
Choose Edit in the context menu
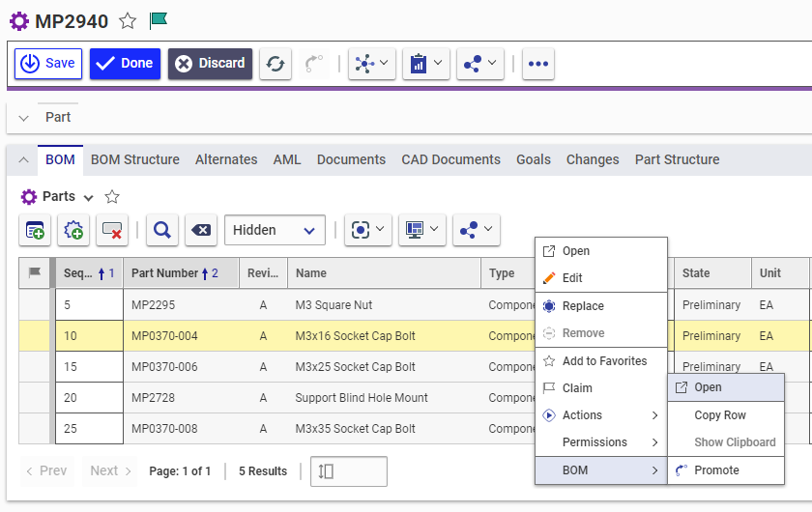tap(601, 278)
